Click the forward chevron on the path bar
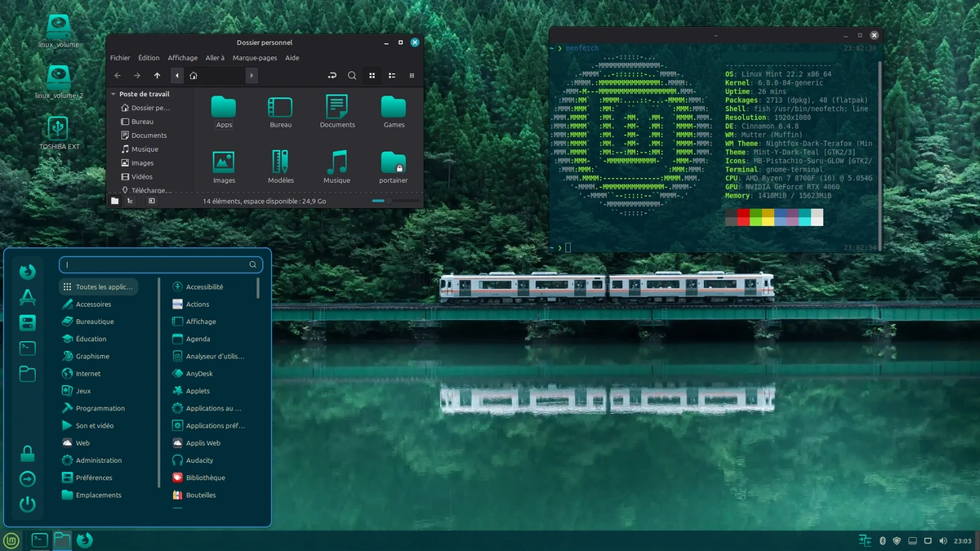 point(252,75)
